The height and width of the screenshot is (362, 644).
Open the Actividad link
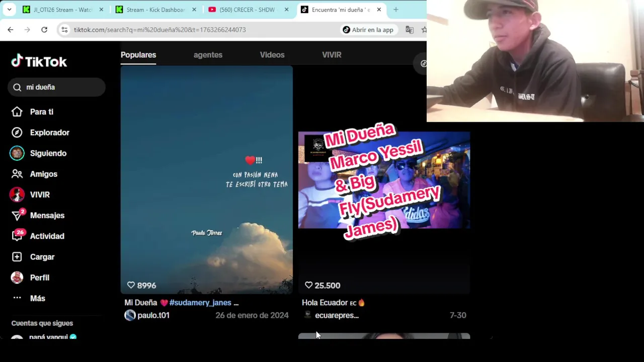(47, 236)
